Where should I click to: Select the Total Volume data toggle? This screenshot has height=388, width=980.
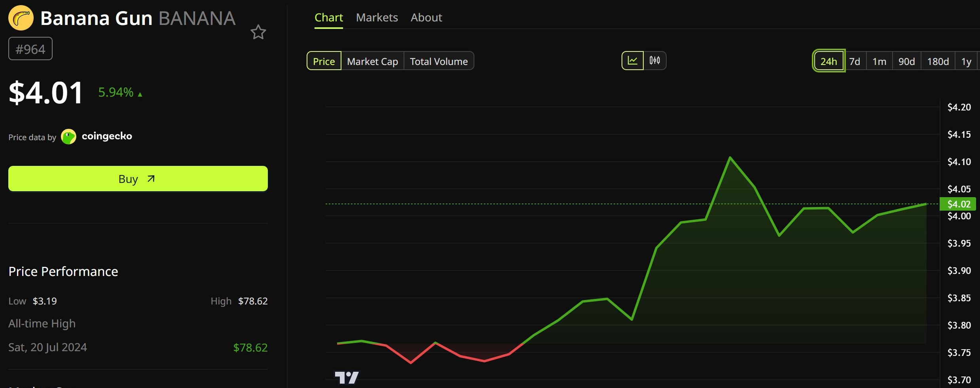point(439,61)
